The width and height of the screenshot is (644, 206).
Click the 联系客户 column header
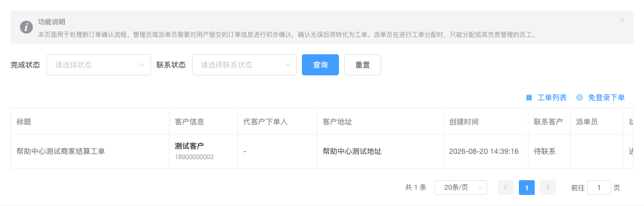548,122
